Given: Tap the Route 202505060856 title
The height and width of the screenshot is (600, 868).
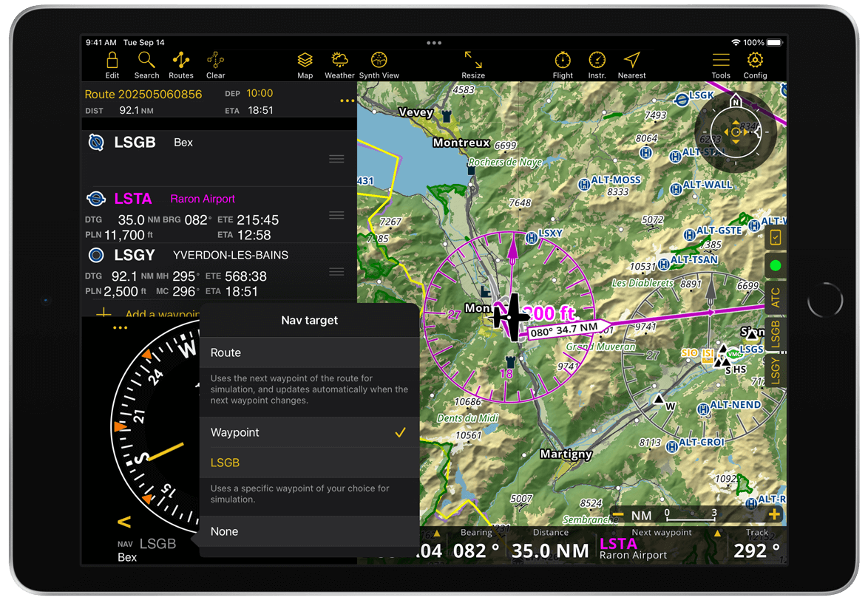Looking at the screenshot, I should pyautogui.click(x=143, y=95).
